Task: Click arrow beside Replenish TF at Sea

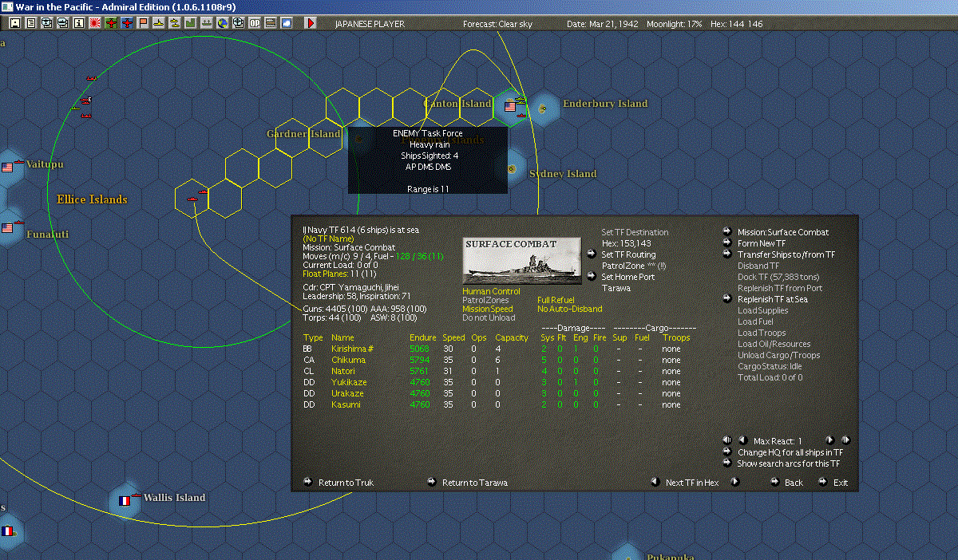Action: pyautogui.click(x=727, y=299)
